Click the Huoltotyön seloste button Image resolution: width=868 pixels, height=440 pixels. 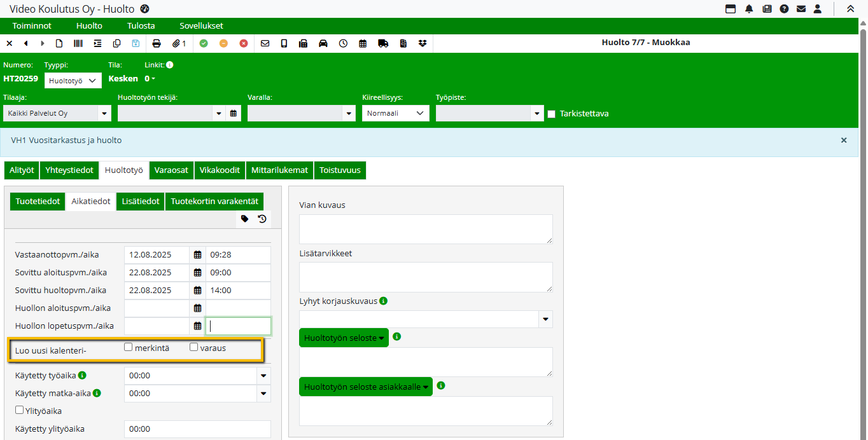pyautogui.click(x=344, y=338)
